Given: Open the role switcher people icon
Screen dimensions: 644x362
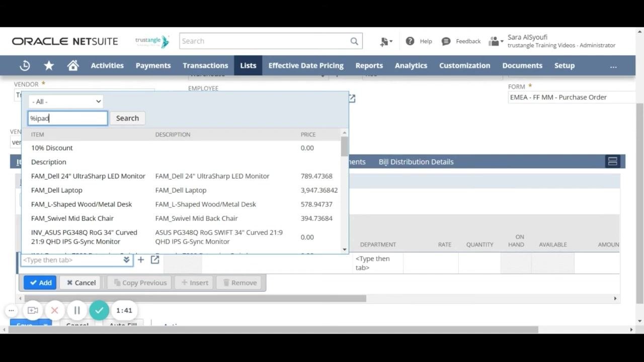Looking at the screenshot, I should pyautogui.click(x=496, y=41).
